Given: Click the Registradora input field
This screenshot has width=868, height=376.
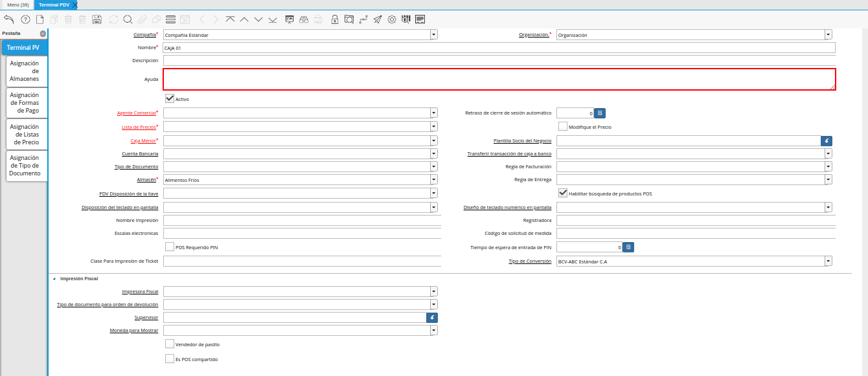Looking at the screenshot, I should pyautogui.click(x=696, y=221).
